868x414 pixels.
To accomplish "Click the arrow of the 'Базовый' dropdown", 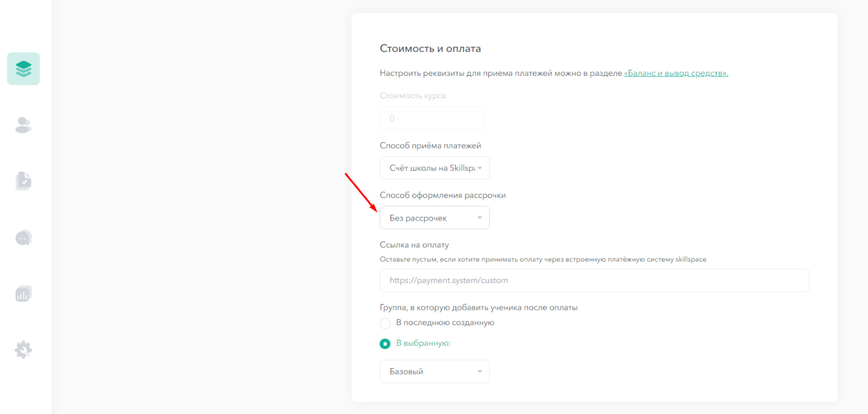I will coord(480,372).
